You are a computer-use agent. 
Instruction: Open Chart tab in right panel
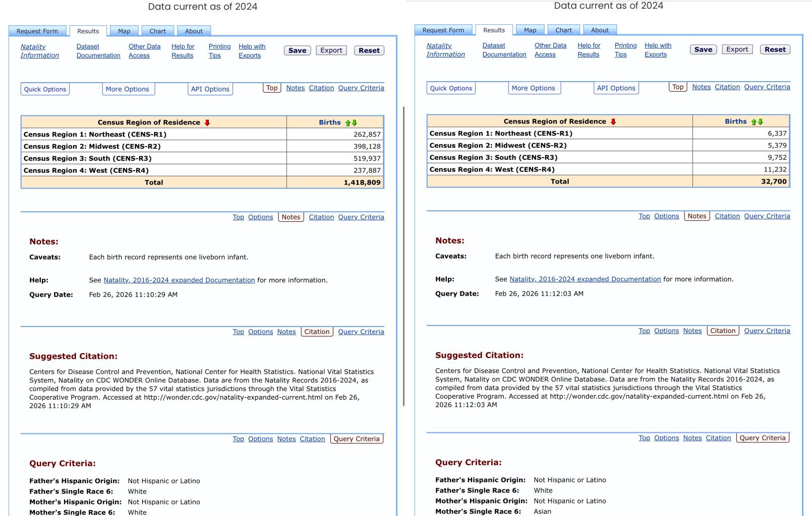(x=564, y=30)
